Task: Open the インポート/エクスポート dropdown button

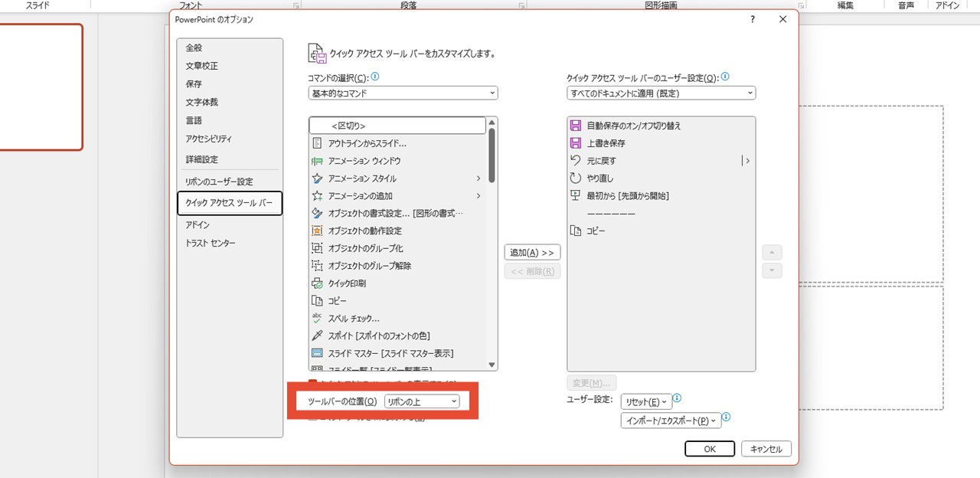Action: click(671, 421)
